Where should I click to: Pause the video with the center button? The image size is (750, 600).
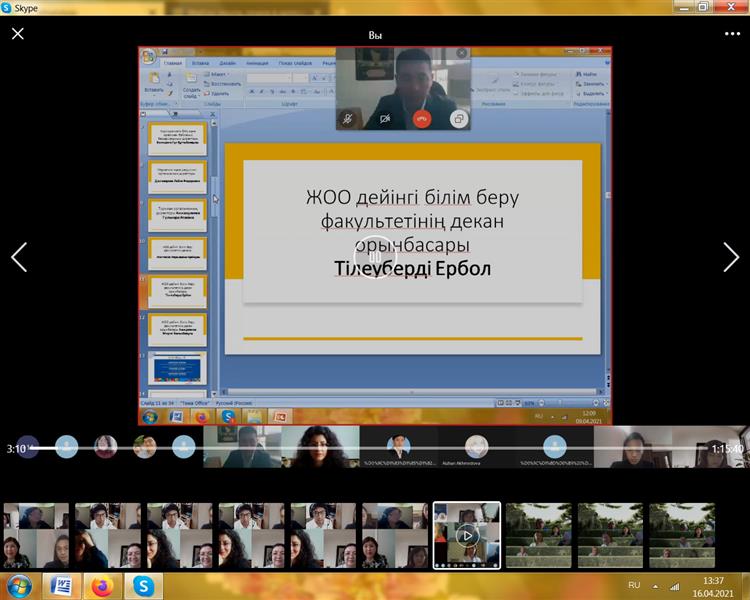pos(375,257)
